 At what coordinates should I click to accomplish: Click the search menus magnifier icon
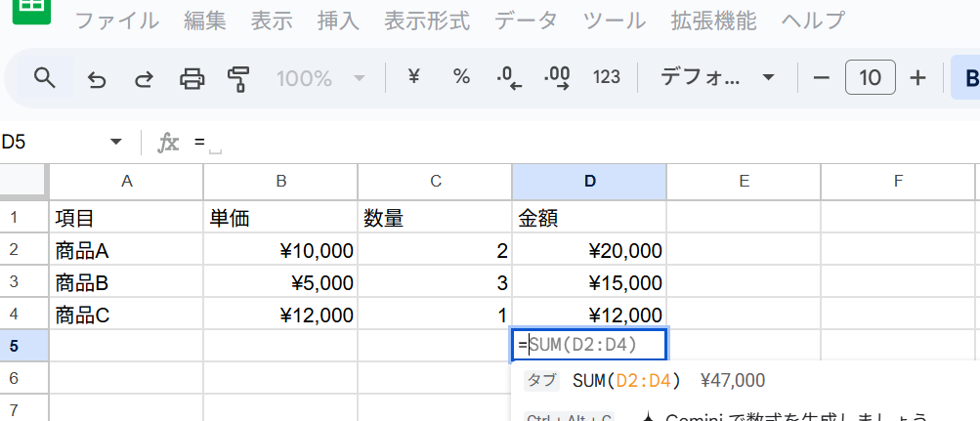[45, 78]
